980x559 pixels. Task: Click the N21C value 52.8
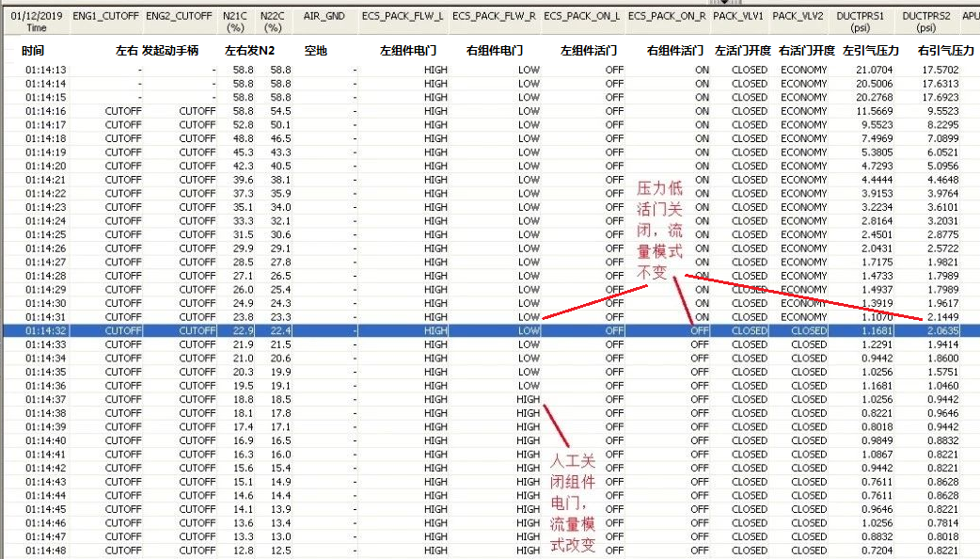pyautogui.click(x=244, y=125)
